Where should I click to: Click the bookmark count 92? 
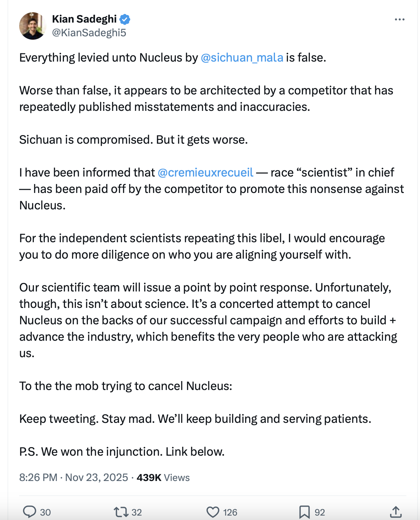click(x=320, y=512)
